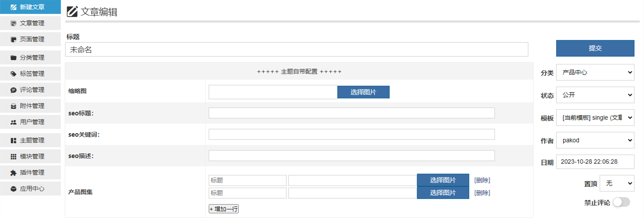Click the 增加一行 add row button

pos(224,209)
